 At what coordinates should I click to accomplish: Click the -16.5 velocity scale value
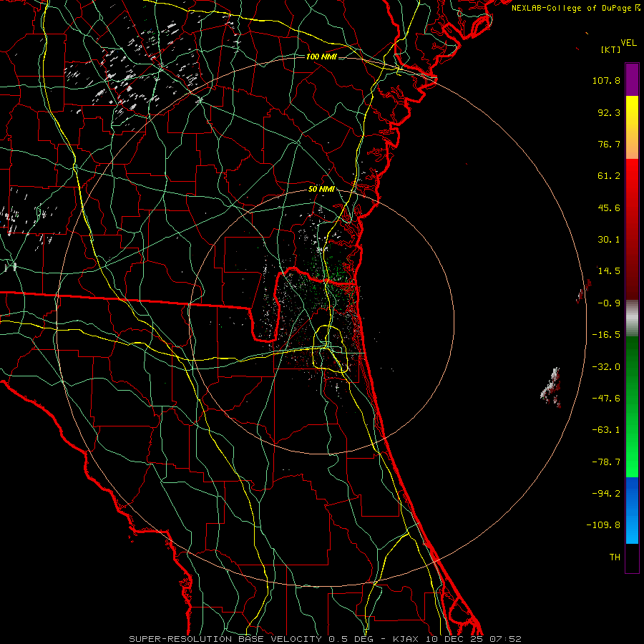tap(606, 335)
